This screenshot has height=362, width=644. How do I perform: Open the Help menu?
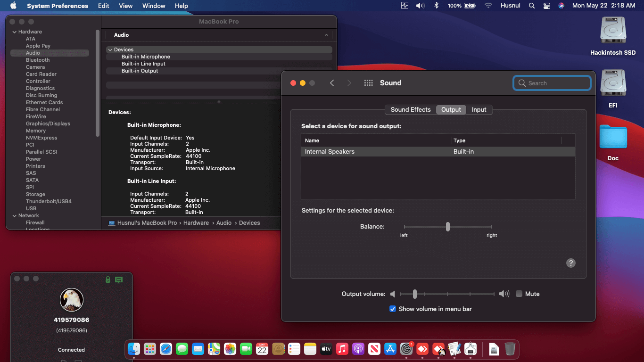182,6
